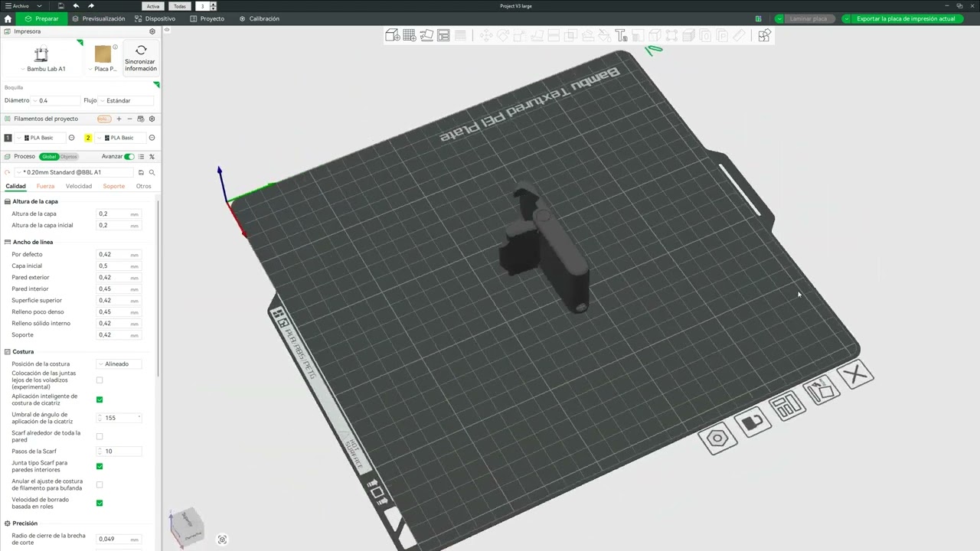
Task: Click the redo arrow
Action: click(91, 5)
